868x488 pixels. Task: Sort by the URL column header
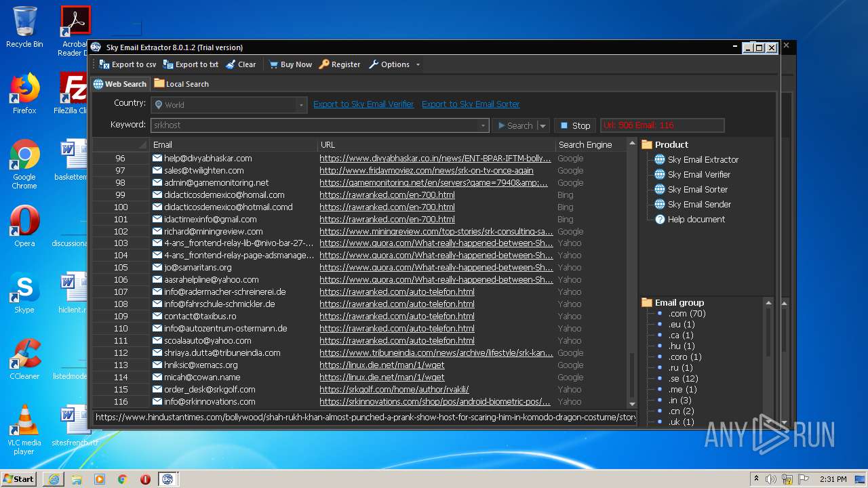[437, 144]
